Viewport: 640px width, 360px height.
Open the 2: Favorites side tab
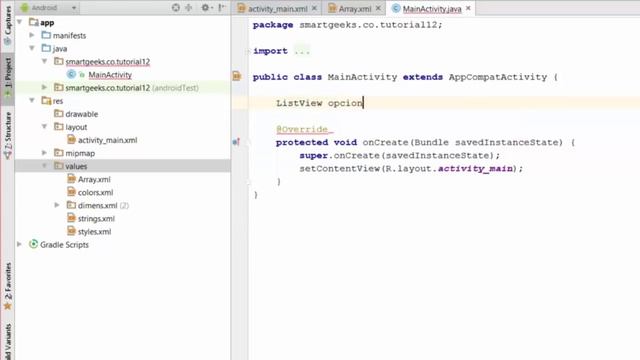coord(7,287)
